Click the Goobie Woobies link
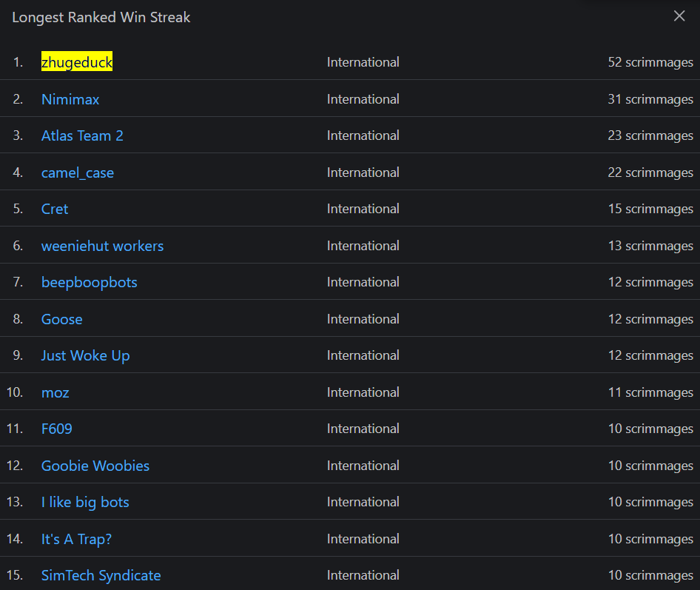700x590 pixels. pyautogui.click(x=95, y=465)
